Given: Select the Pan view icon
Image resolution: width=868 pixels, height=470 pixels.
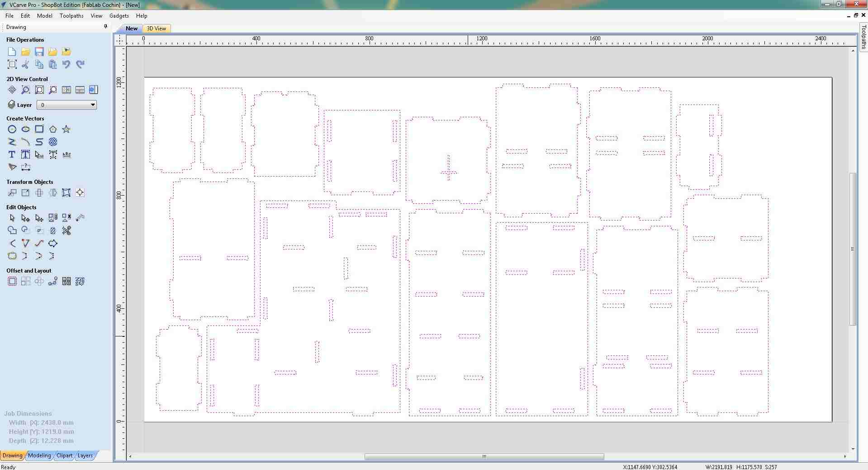Looking at the screenshot, I should (x=12, y=90).
